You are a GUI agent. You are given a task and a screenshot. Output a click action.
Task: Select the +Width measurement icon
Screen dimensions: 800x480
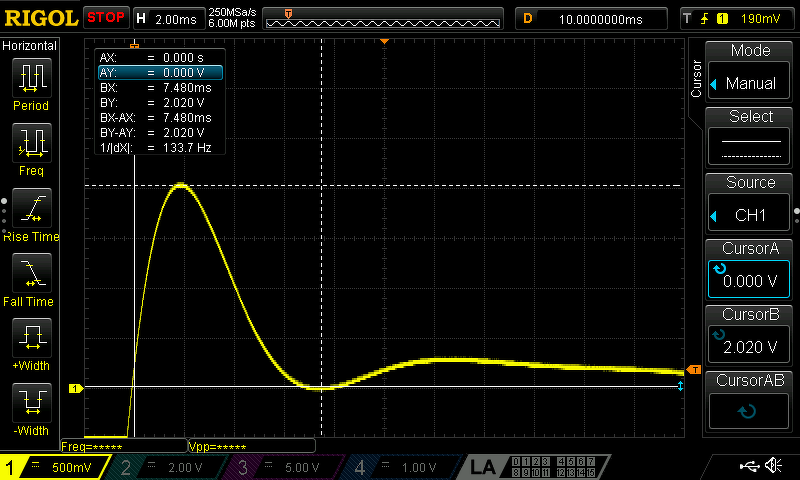pyautogui.click(x=32, y=338)
